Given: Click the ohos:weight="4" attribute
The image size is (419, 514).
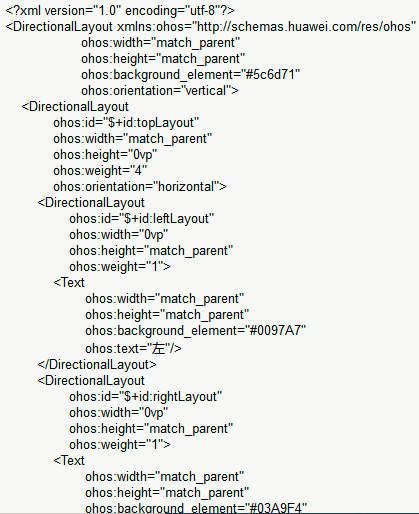Looking at the screenshot, I should pos(100,171).
